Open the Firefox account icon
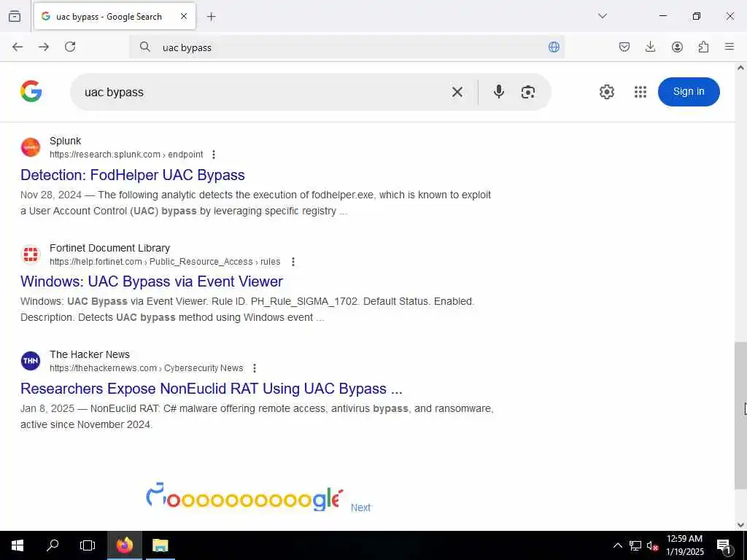747x560 pixels. [x=677, y=47]
